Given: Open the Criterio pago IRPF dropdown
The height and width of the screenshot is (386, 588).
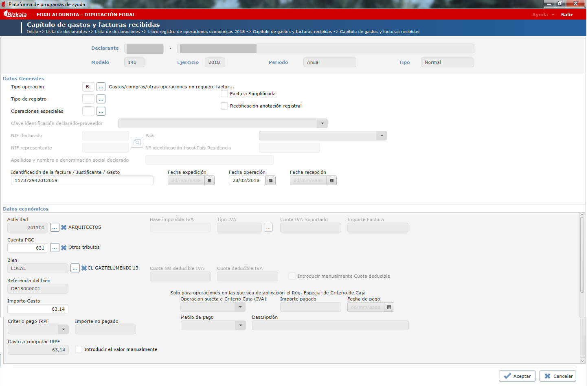Looking at the screenshot, I should click(63, 329).
